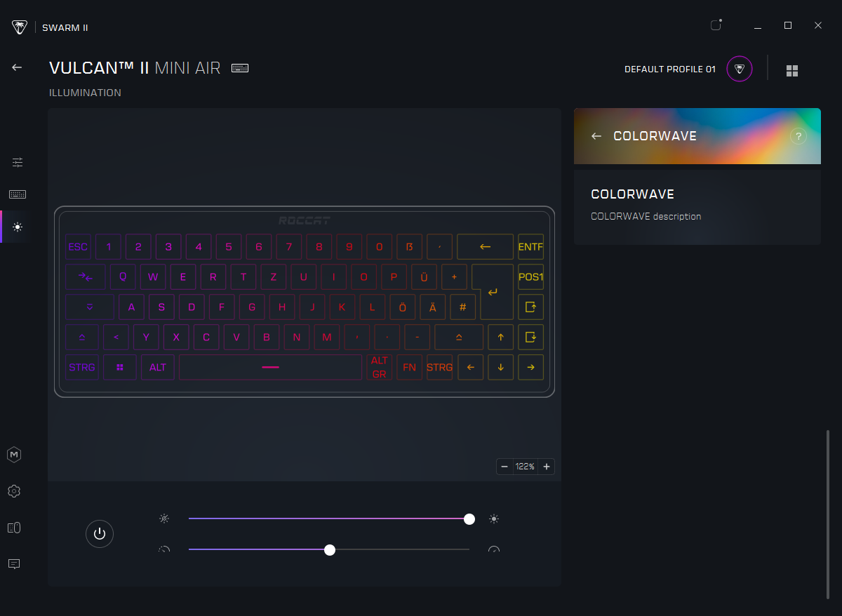Click the ROCCAT logo on keyboard
Screen dimensions: 842x616
(305, 221)
